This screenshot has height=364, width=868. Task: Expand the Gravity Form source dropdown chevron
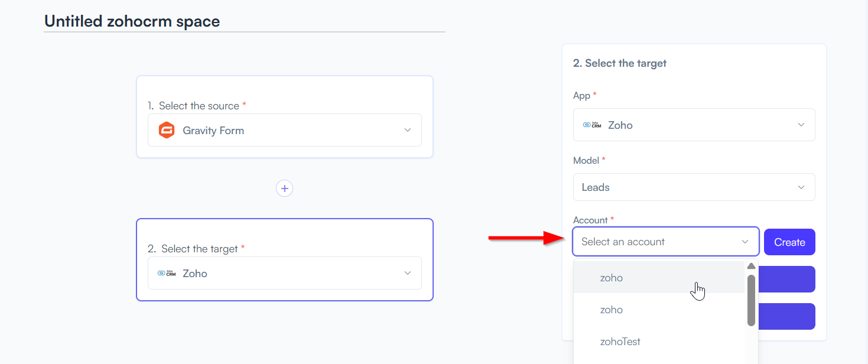coord(408,130)
